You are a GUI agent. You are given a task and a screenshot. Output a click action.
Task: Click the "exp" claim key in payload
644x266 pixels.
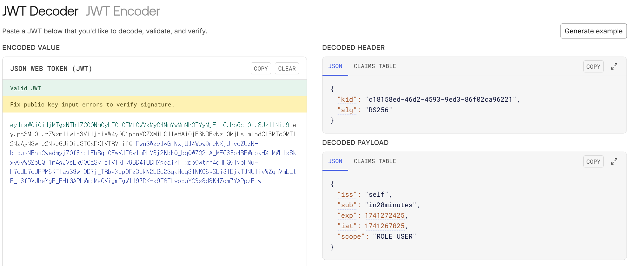point(347,215)
